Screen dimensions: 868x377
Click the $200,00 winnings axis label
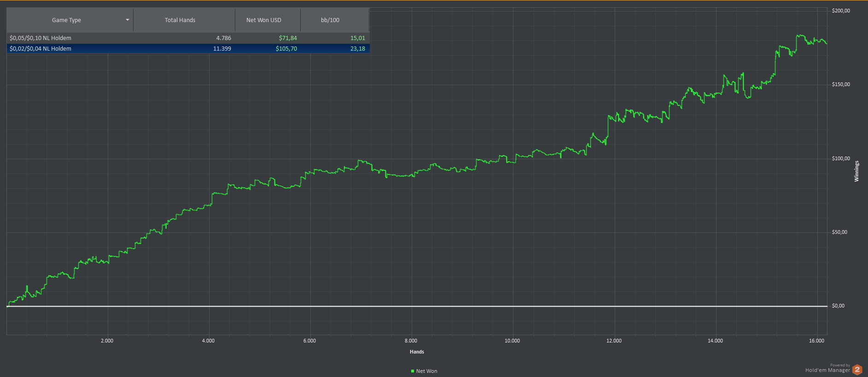(841, 11)
